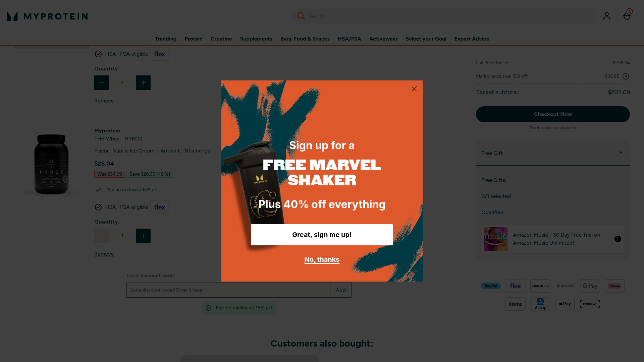Increase quantity of THE Whey HYROX
The height and width of the screenshot is (362, 644).
click(x=143, y=236)
